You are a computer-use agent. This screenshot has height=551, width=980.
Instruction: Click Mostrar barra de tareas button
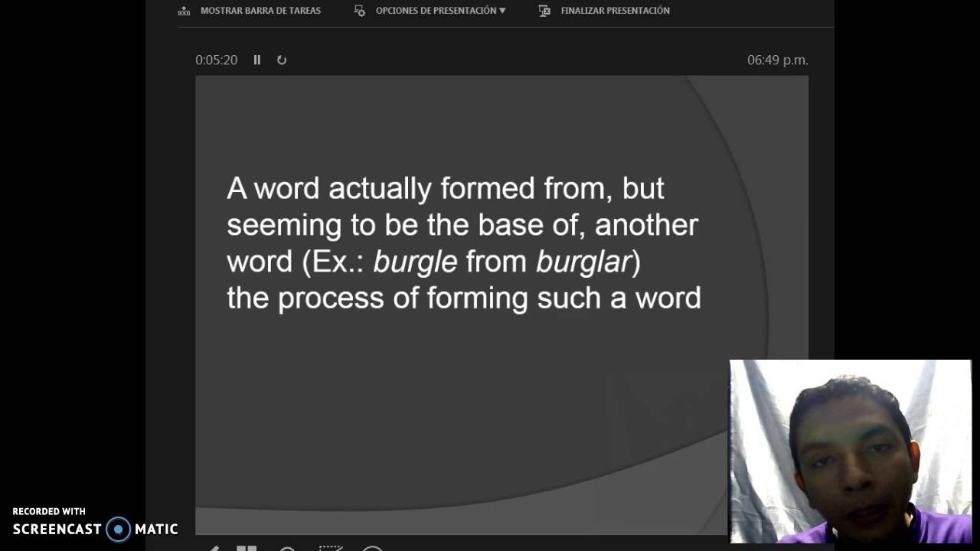tap(250, 11)
